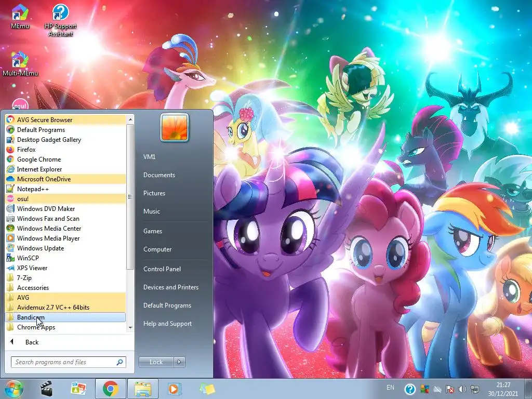Open the shutdown options arrow next to Lock
This screenshot has width=532, height=399.
[179, 362]
